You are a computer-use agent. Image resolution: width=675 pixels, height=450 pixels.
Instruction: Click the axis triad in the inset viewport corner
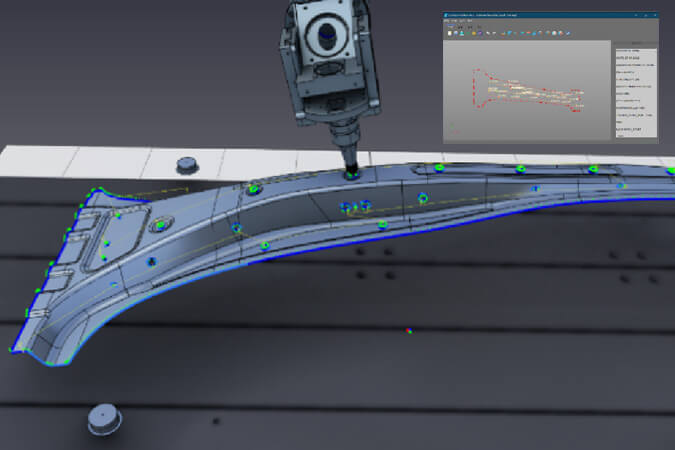[453, 128]
